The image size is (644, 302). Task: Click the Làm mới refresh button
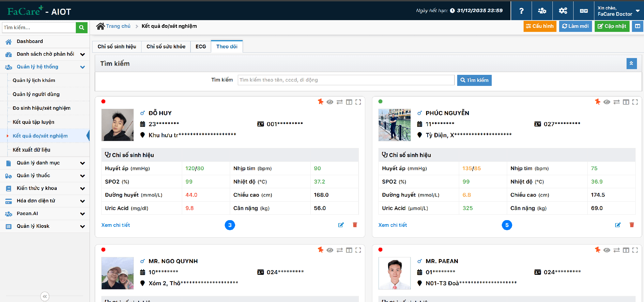click(x=576, y=26)
